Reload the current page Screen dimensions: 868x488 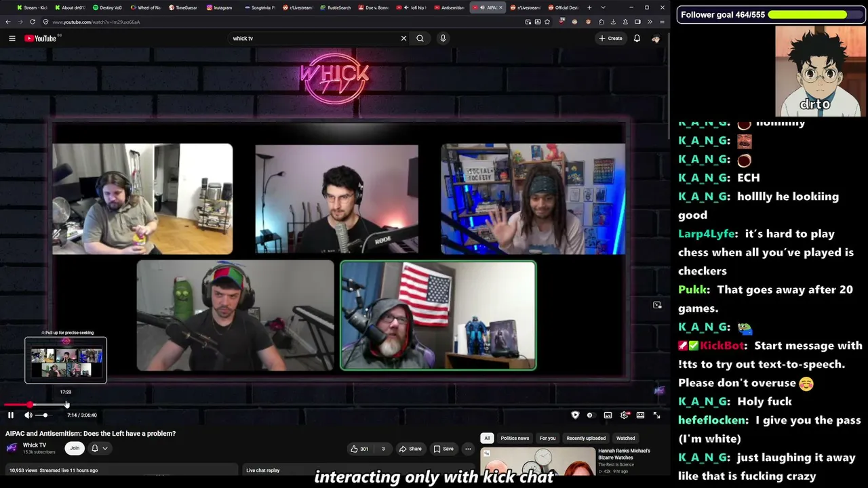click(32, 22)
